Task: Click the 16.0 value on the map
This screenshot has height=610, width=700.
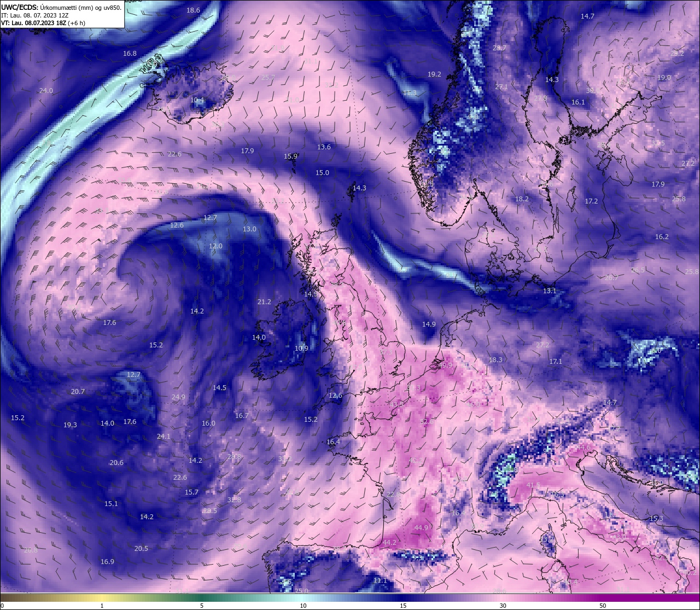Action: (x=208, y=423)
